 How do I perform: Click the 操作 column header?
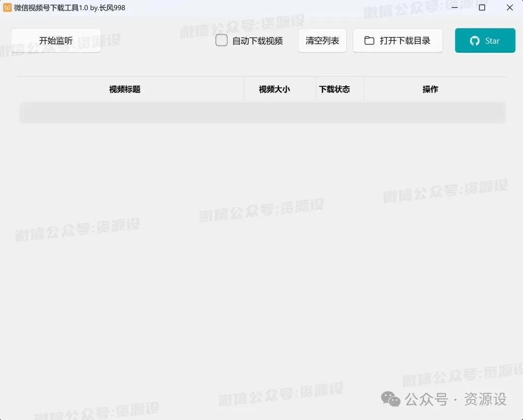pyautogui.click(x=435, y=89)
